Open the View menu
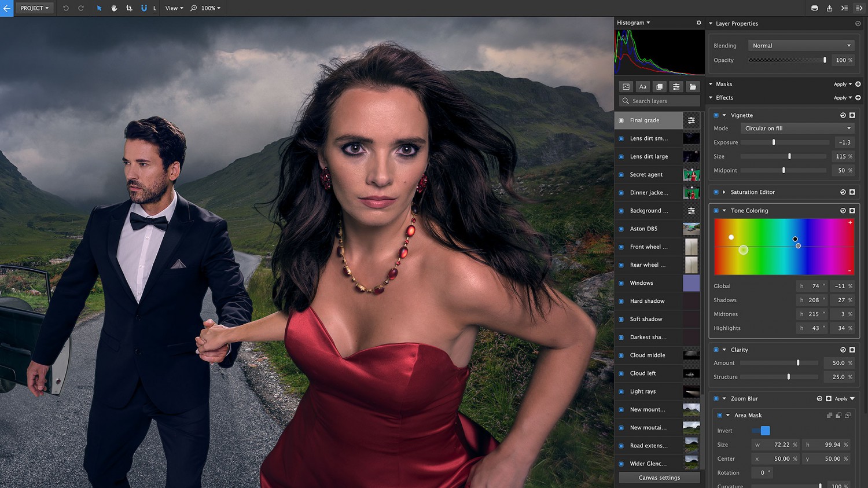The image size is (868, 488). click(x=174, y=8)
